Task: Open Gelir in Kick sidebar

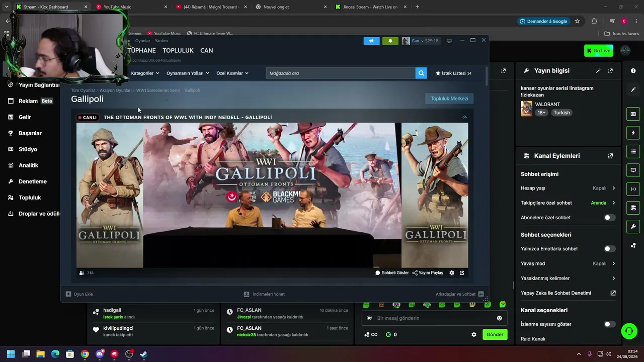Action: click(25, 117)
